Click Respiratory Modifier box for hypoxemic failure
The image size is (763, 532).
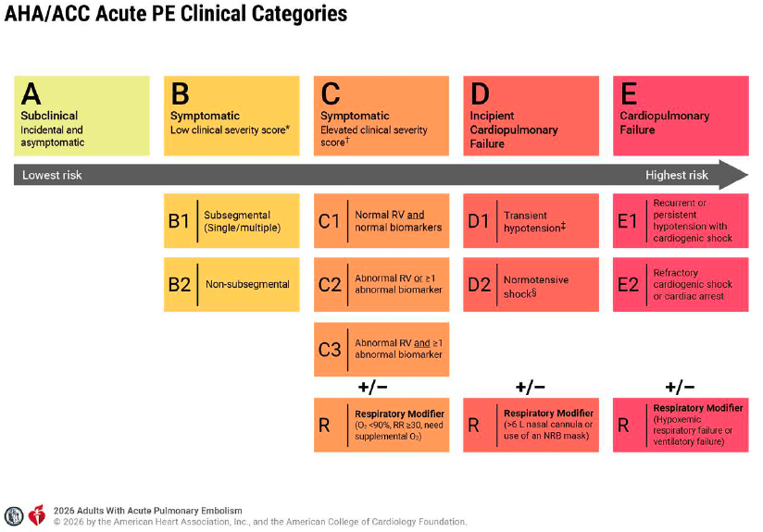[681, 425]
